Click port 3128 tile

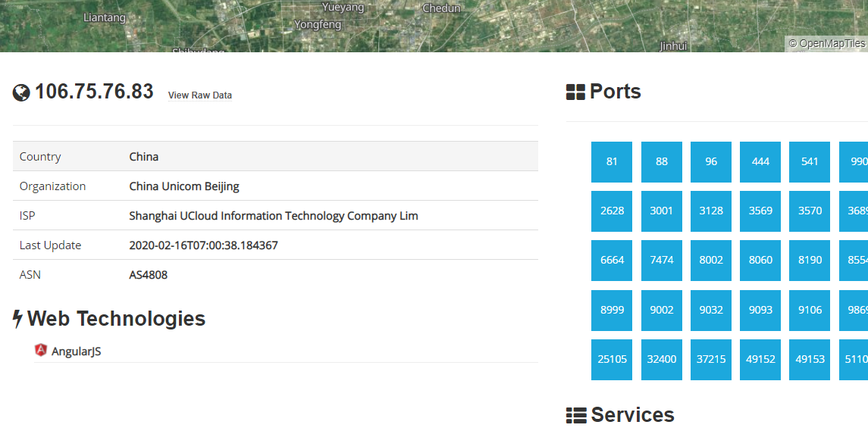click(711, 211)
